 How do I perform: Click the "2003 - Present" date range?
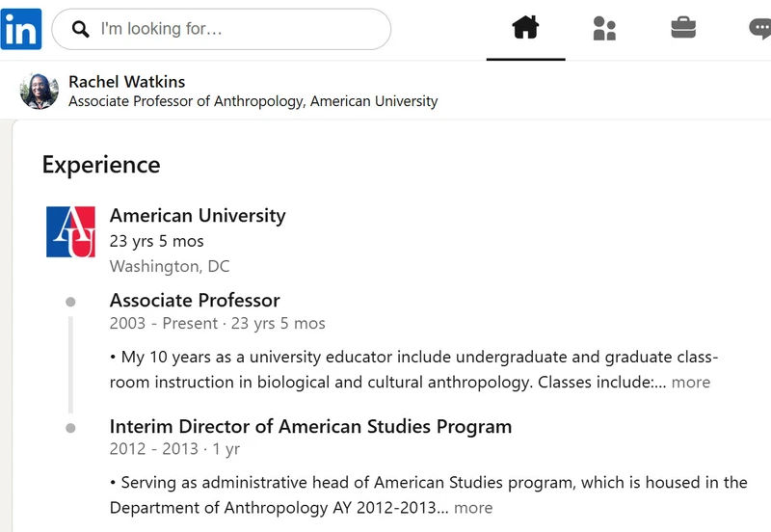(164, 323)
